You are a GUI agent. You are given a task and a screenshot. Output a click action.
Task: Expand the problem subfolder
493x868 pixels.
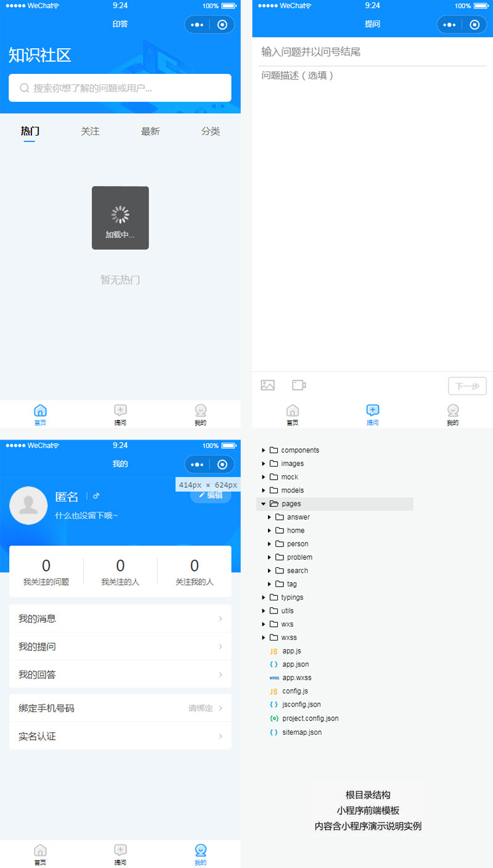[x=269, y=557]
